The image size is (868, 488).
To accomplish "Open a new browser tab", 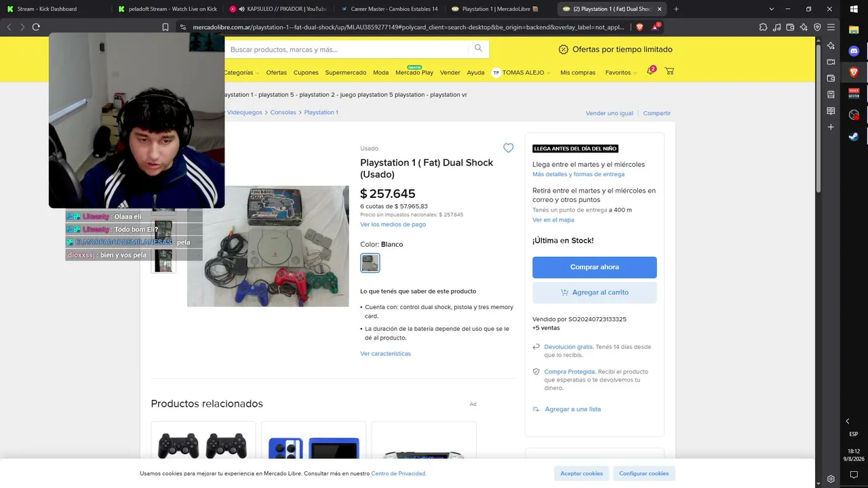I will point(676,9).
